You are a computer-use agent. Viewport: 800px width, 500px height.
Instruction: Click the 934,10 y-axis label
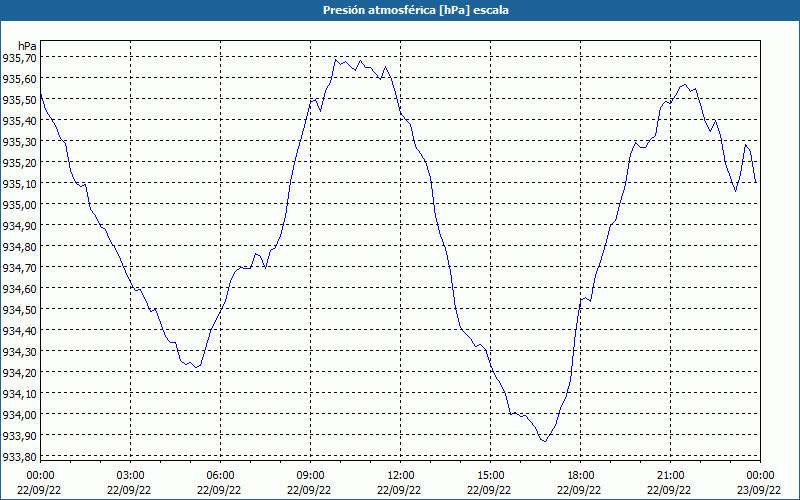point(19,394)
